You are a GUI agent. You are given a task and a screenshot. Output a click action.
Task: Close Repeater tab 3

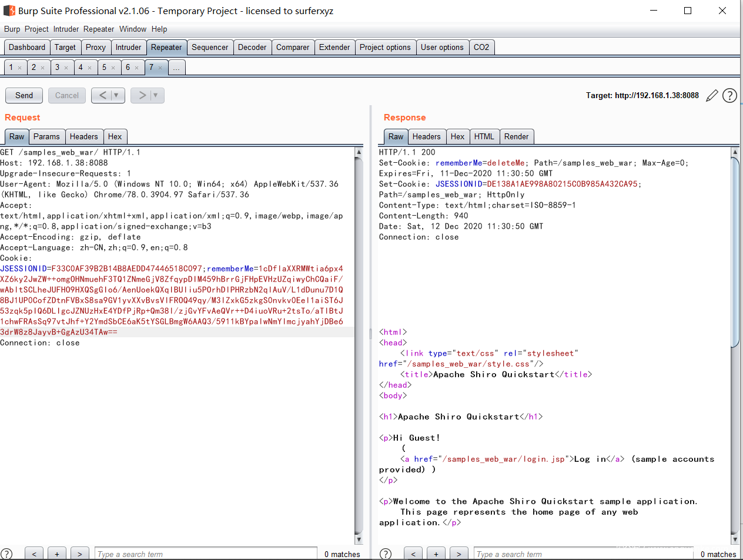(66, 68)
